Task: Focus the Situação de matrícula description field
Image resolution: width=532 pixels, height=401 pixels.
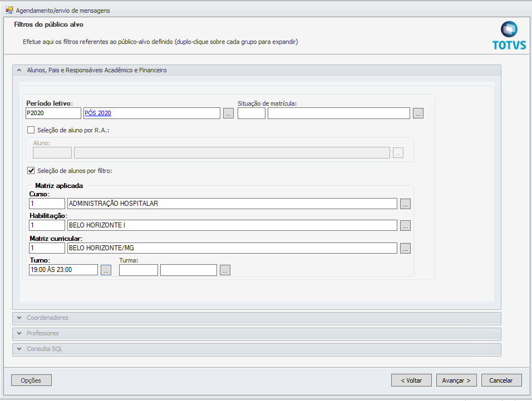Action: click(338, 113)
